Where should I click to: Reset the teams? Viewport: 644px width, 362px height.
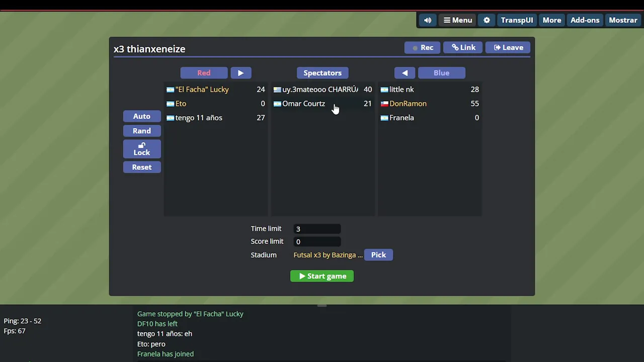coord(142,167)
